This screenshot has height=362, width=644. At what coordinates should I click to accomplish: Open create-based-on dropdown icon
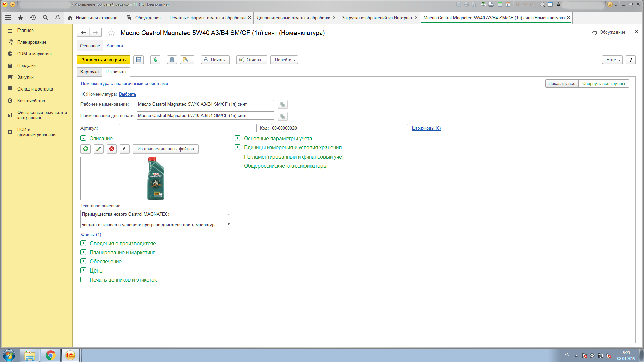pyautogui.click(x=187, y=60)
